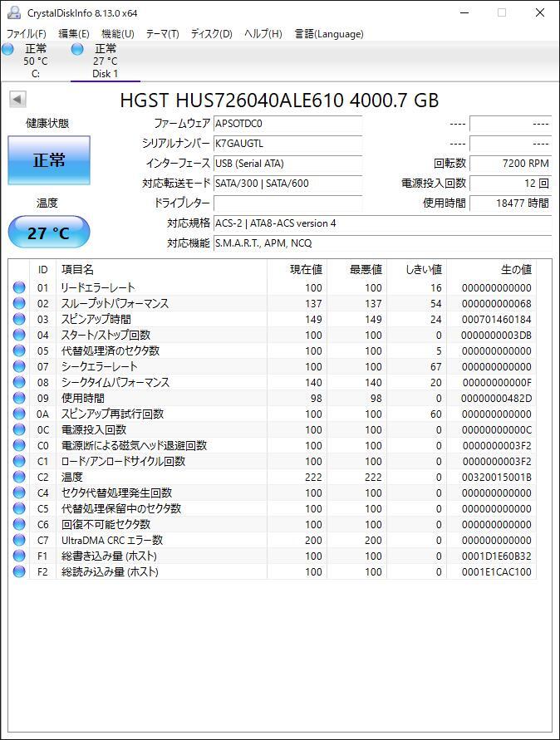Screen dimensions: 560x740
Task: Click status orb for 05 代替処理済のセクタ数
Action: [19, 350]
